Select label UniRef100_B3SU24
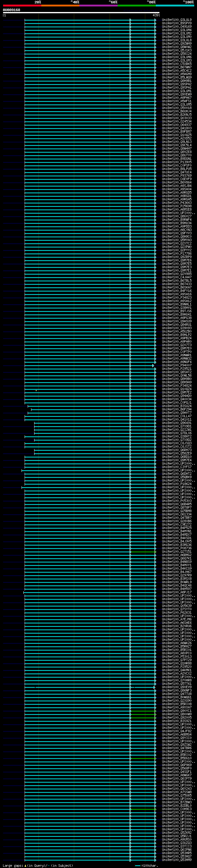This screenshot has height=868, width=197. [x=176, y=406]
